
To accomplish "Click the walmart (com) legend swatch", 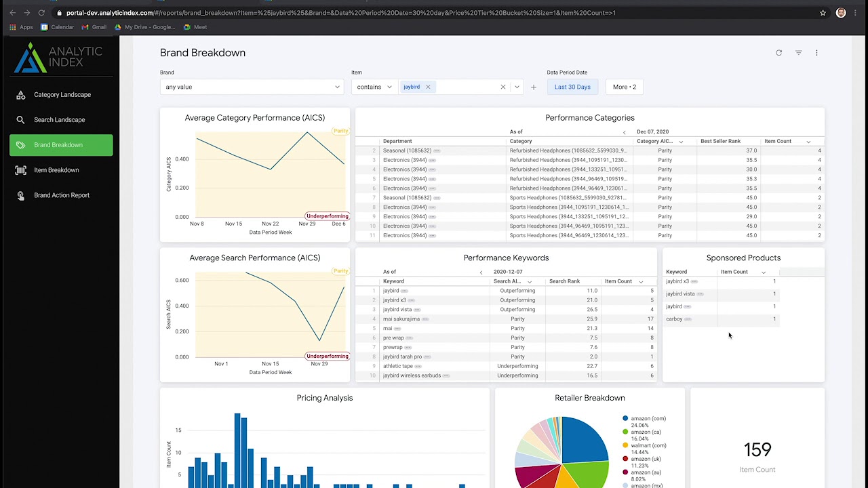I will pos(625,445).
